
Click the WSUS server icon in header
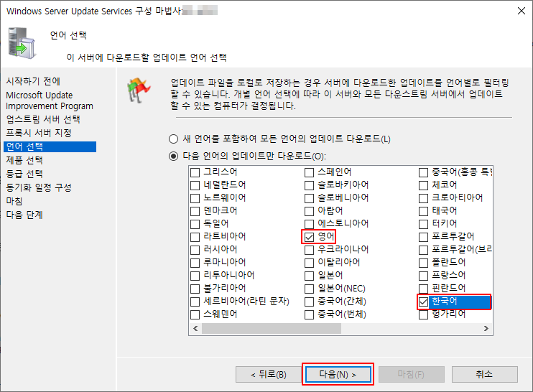[22, 43]
